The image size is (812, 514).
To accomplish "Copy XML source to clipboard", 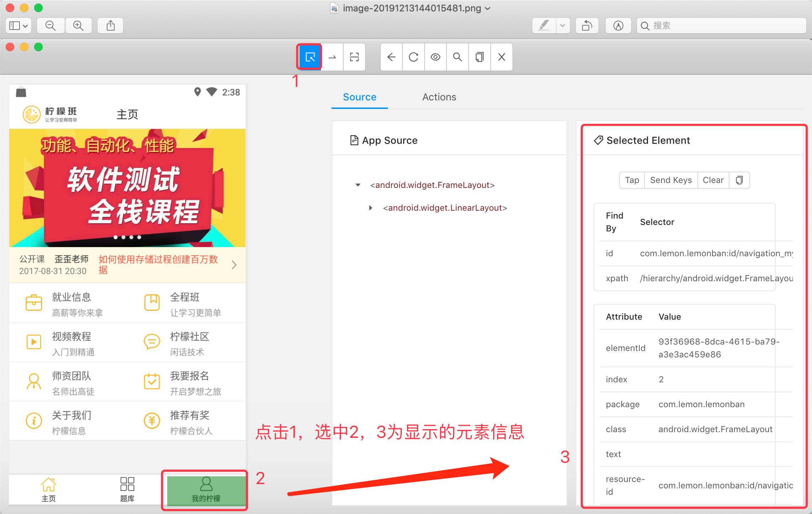I will (480, 57).
